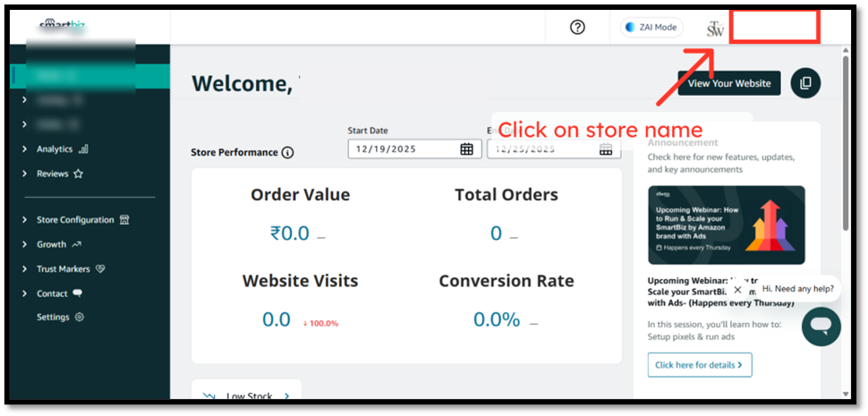
Task: Close the Need any help popup
Action: pyautogui.click(x=737, y=289)
